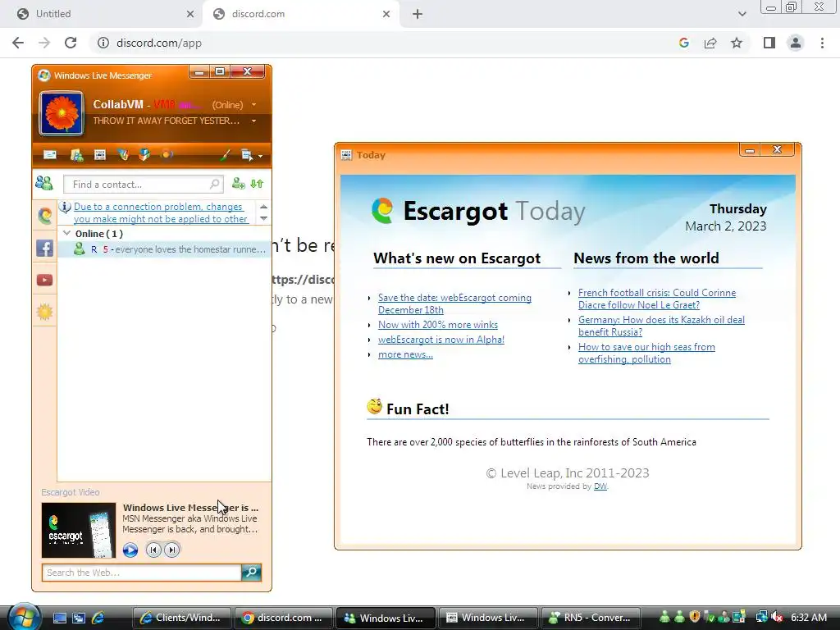Open the sharing folders icon in Messenger toolbar
Image resolution: width=840 pixels, height=630 pixels.
coord(76,155)
